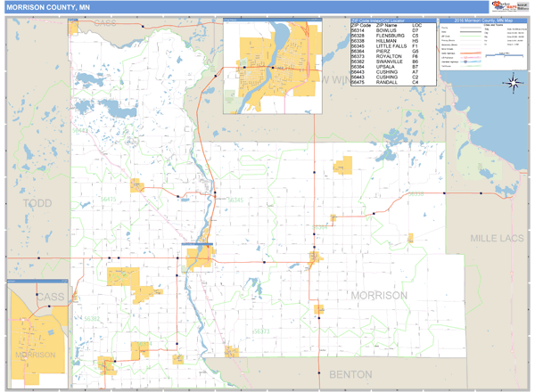Image resolution: width=535 pixels, height=392 pixels.
Task: Select the Hillman 56338 index row
Action: click(x=379, y=41)
